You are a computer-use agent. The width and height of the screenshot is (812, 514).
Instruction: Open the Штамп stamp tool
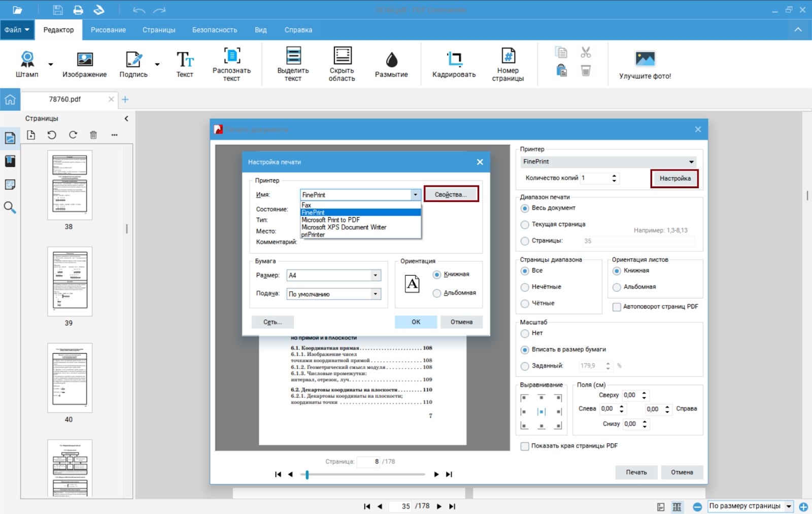[27, 64]
